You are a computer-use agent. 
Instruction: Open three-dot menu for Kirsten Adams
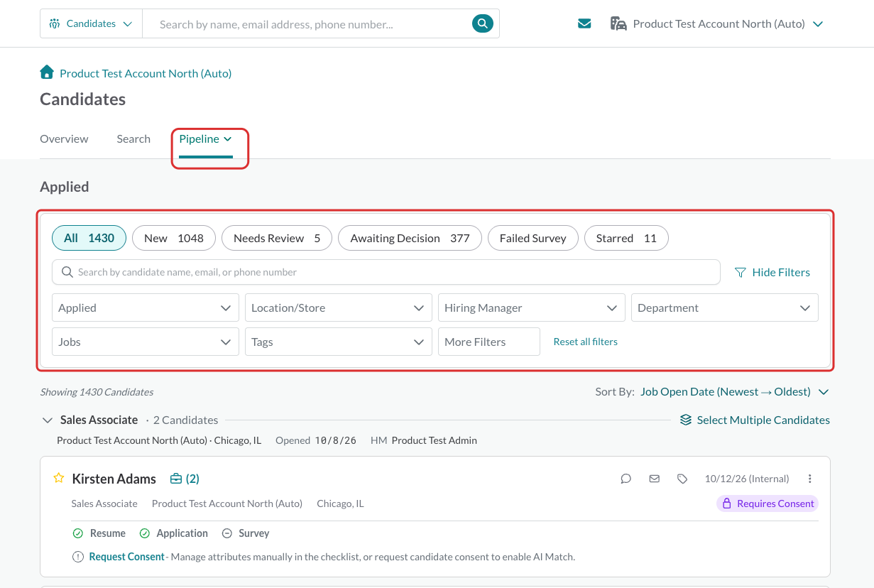[x=810, y=479]
